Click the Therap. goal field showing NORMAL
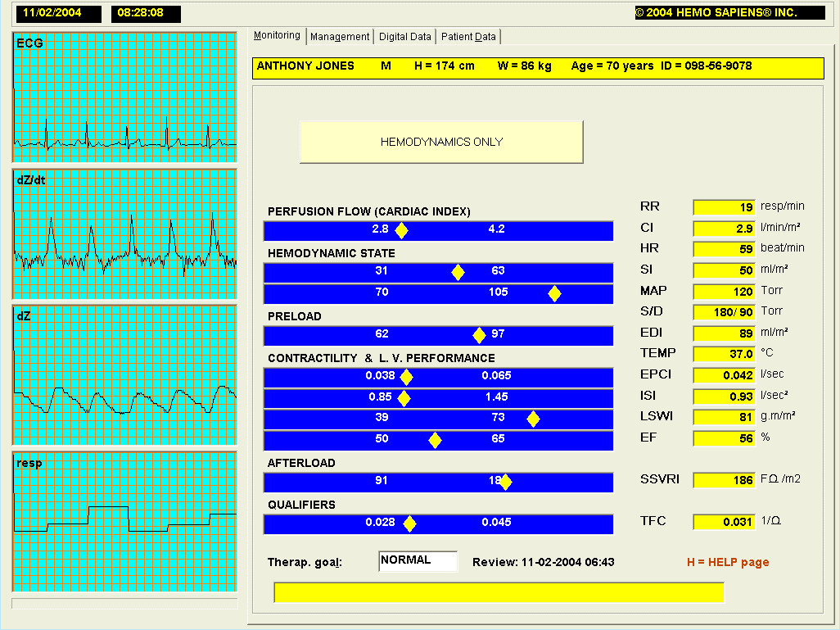This screenshot has height=630, width=840. click(x=418, y=561)
